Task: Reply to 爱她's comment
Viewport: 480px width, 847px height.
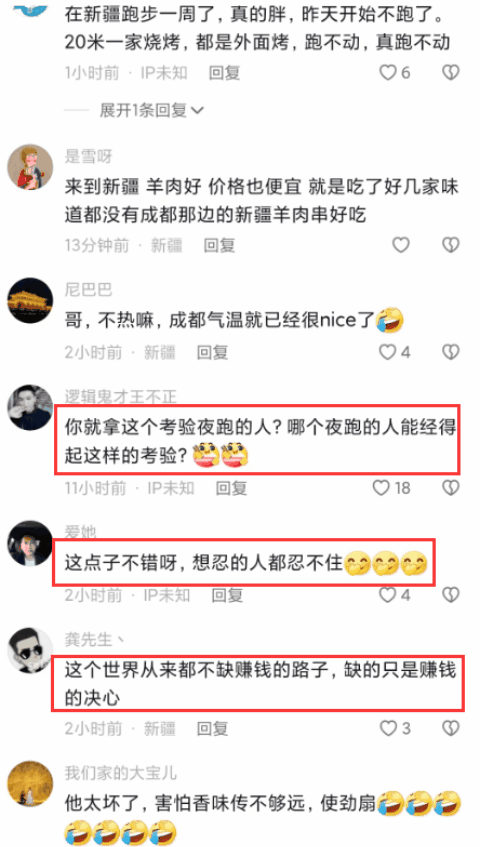Action: [x=227, y=595]
